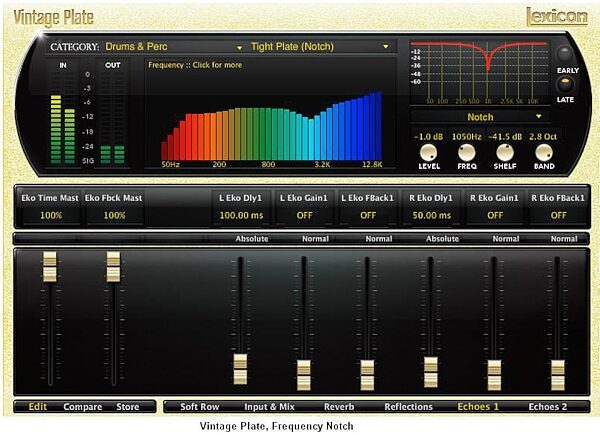The height and width of the screenshot is (435, 600).
Task: Click the red notch EQ curve graph
Action: coord(479,72)
